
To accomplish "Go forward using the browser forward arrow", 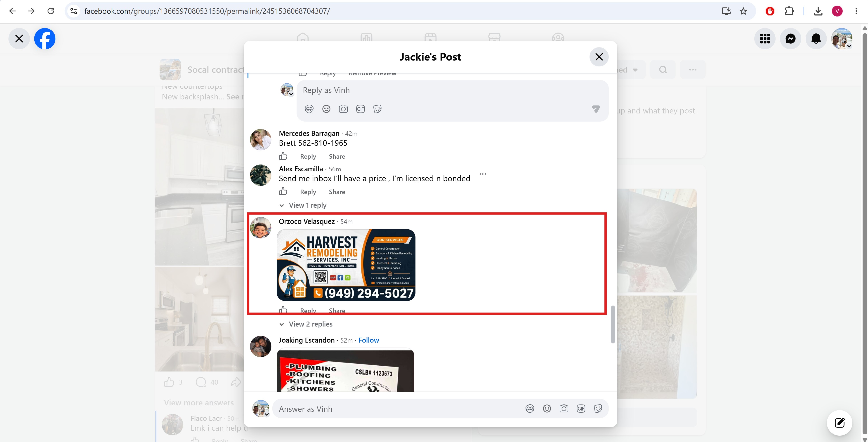I will (x=31, y=11).
